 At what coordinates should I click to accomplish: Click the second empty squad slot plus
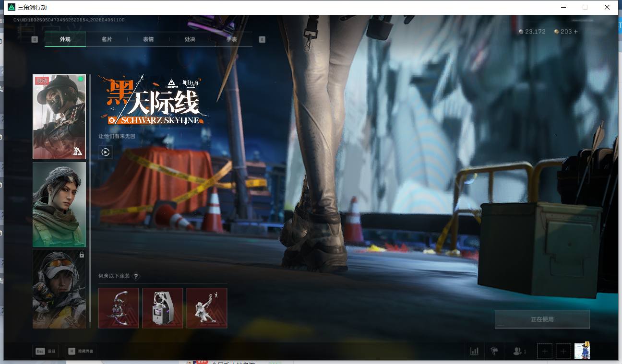563,352
